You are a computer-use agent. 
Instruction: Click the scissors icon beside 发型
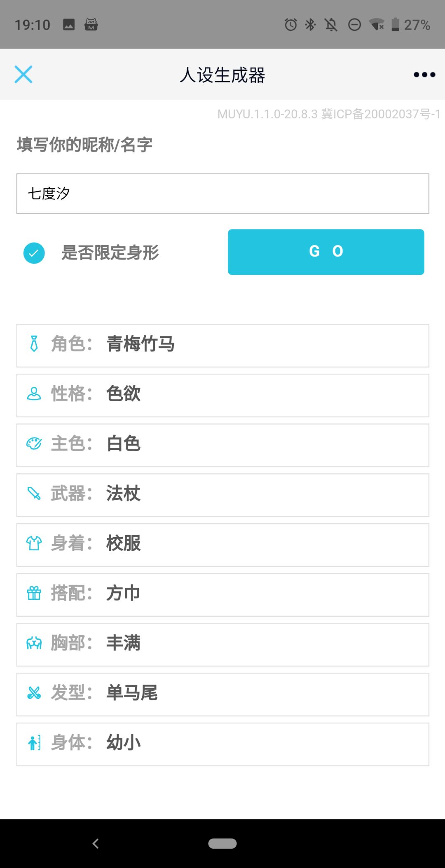34,693
